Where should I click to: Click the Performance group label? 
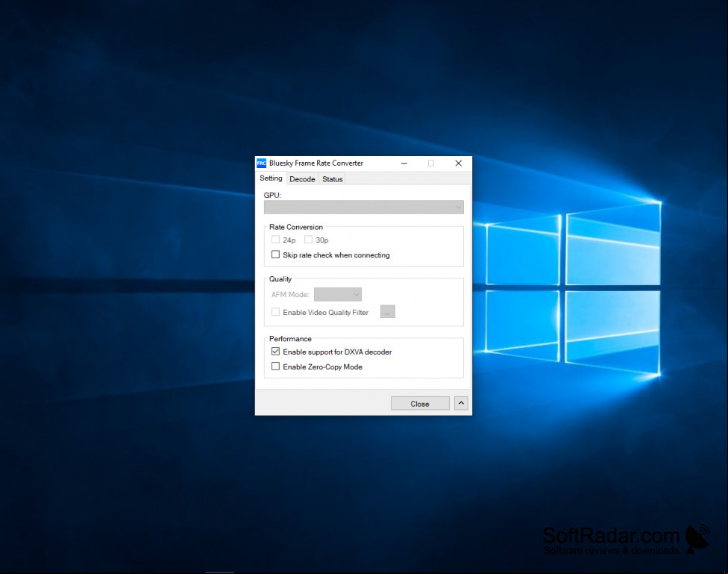[x=290, y=339]
